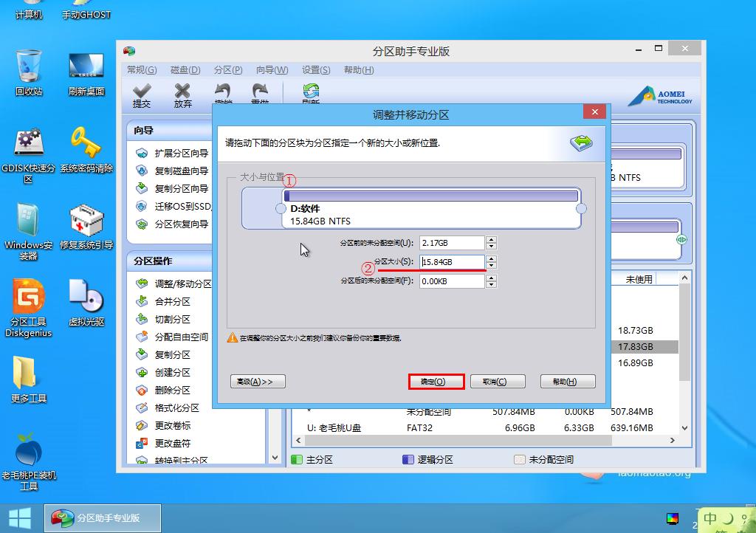Expand advanced options with 高级(A)>> button
Screen dimensions: 756x533
[x=258, y=382]
